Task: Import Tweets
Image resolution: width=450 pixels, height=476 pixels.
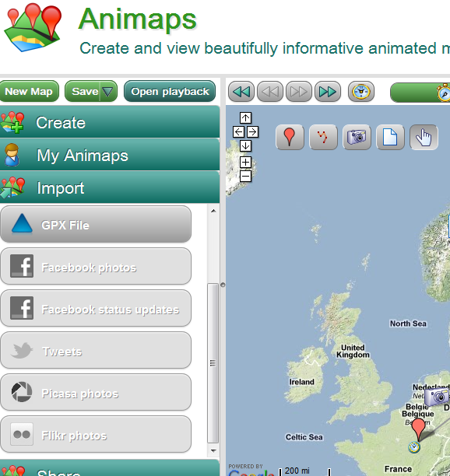Action: (x=96, y=350)
